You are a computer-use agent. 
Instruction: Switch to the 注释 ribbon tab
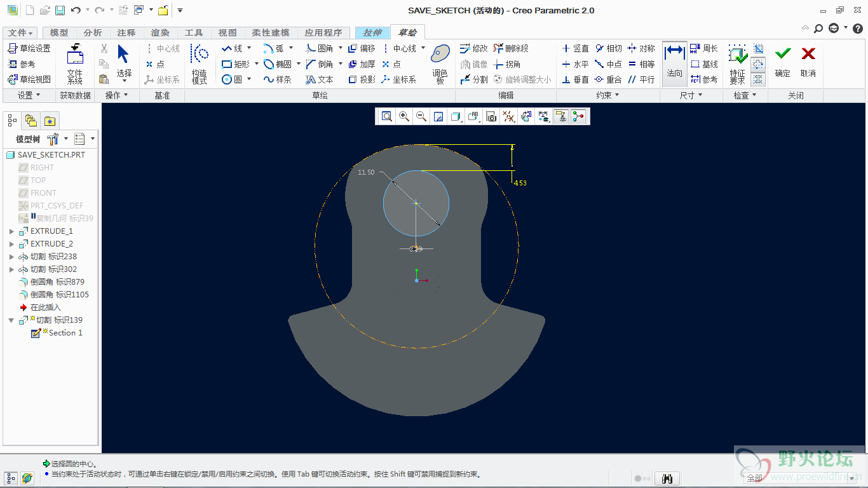pyautogui.click(x=126, y=33)
